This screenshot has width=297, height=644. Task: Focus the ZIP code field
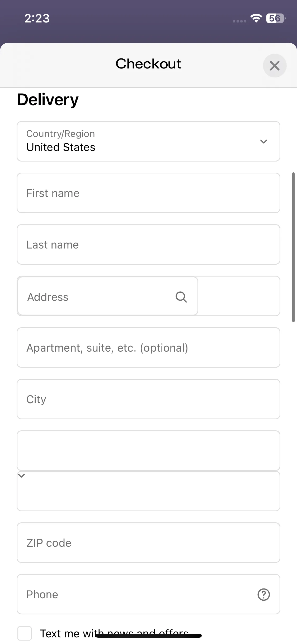[x=148, y=542]
